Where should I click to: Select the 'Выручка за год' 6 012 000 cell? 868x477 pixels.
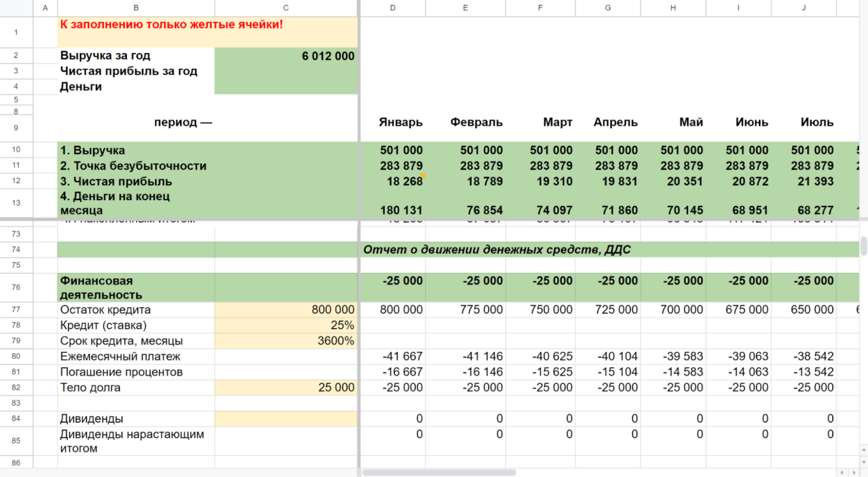[286, 55]
